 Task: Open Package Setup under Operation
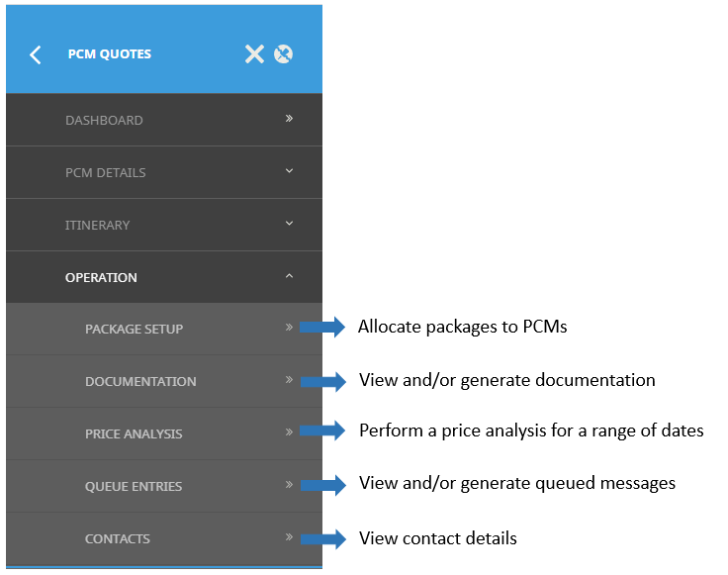coord(134,330)
